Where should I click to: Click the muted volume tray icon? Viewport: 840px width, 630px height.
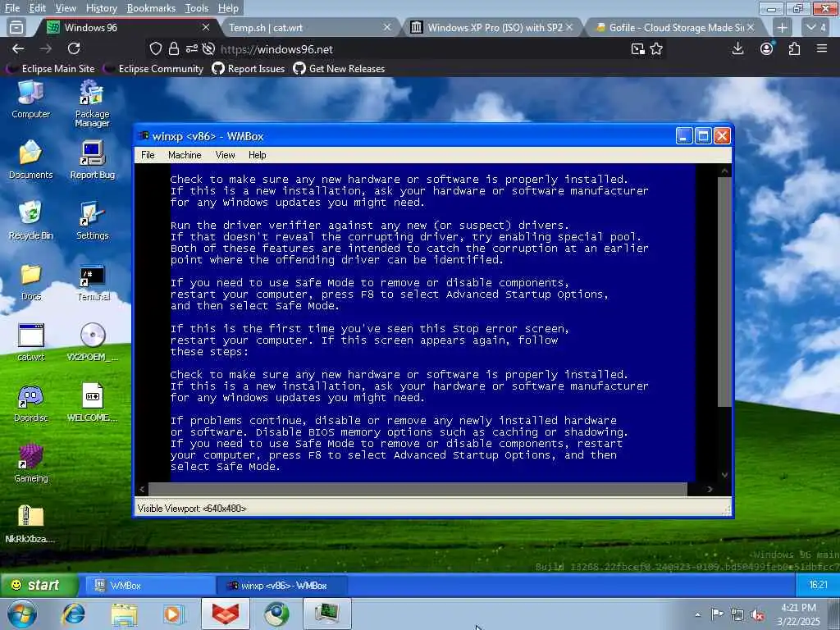(757, 614)
